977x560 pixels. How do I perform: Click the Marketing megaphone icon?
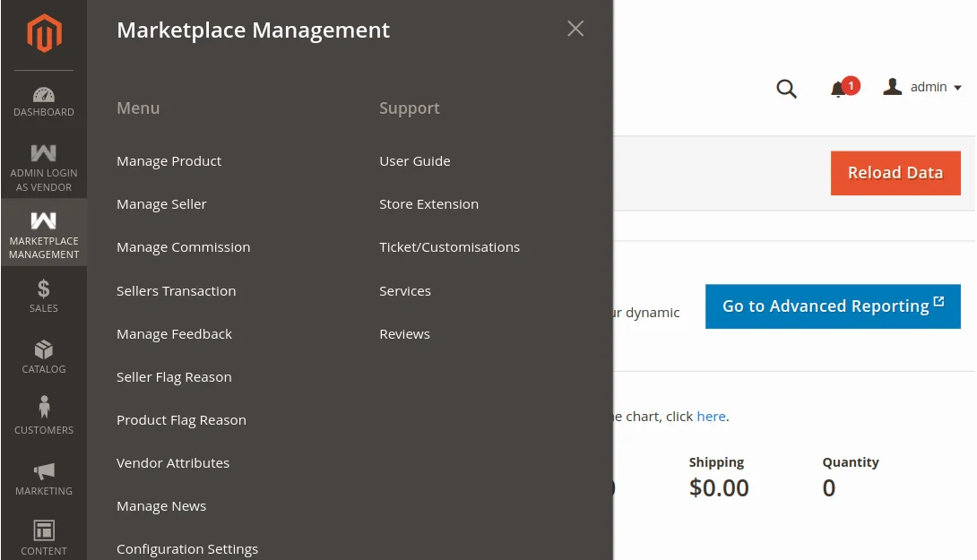click(43, 470)
